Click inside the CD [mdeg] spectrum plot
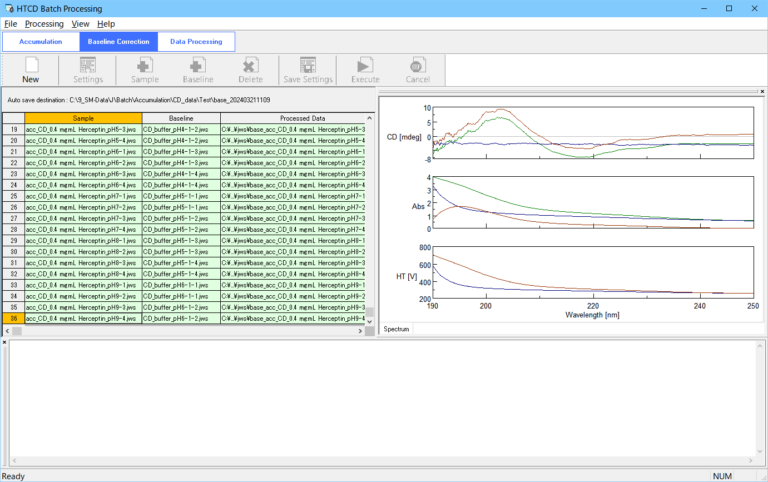 [593, 132]
